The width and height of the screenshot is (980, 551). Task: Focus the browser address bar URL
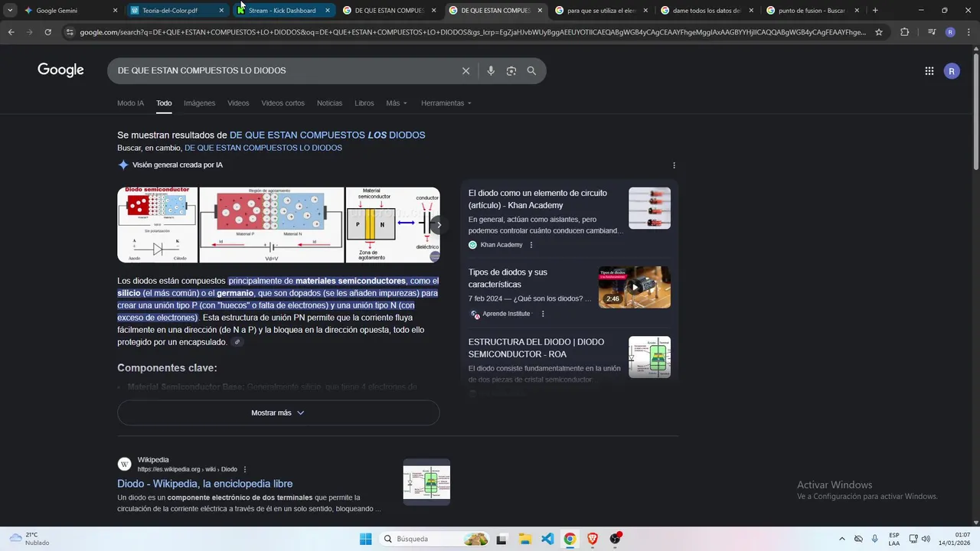tap(472, 32)
